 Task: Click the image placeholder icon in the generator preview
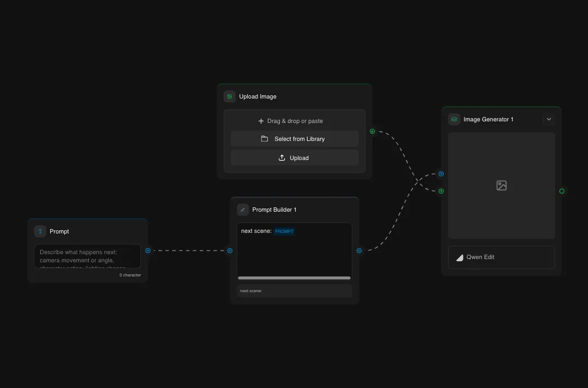pos(501,185)
